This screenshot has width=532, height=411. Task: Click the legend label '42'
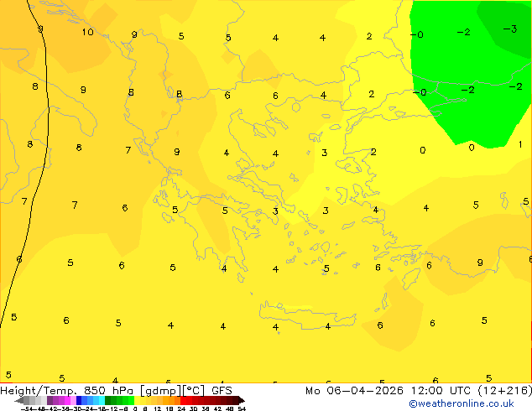(217, 408)
